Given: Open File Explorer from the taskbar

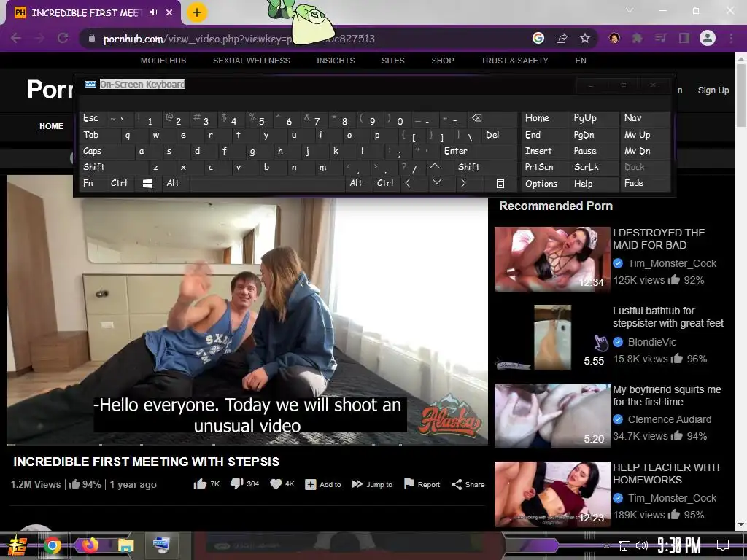Looking at the screenshot, I should coord(125,545).
